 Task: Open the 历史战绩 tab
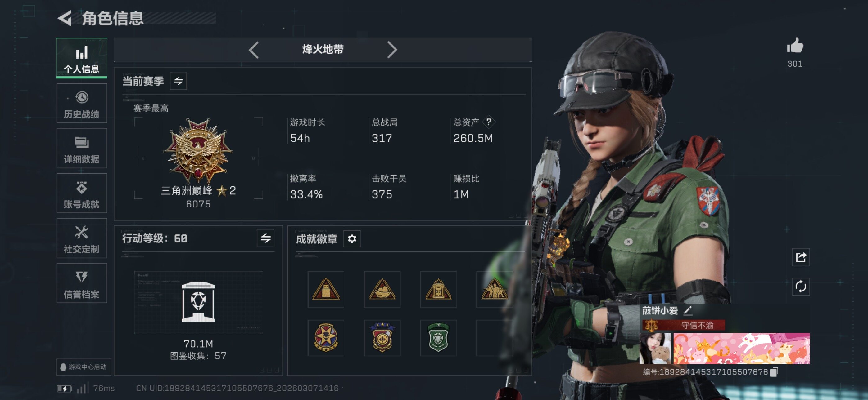click(x=82, y=103)
